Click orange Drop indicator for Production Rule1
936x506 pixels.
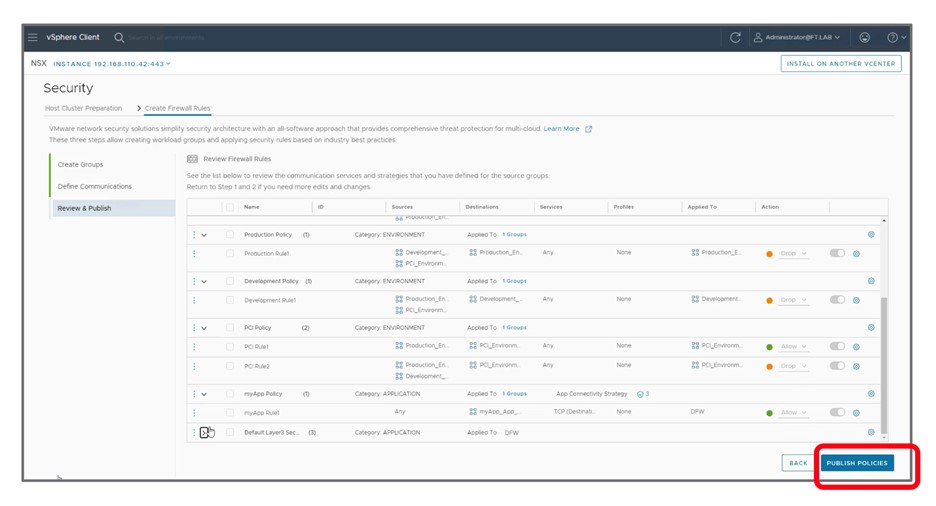point(769,254)
